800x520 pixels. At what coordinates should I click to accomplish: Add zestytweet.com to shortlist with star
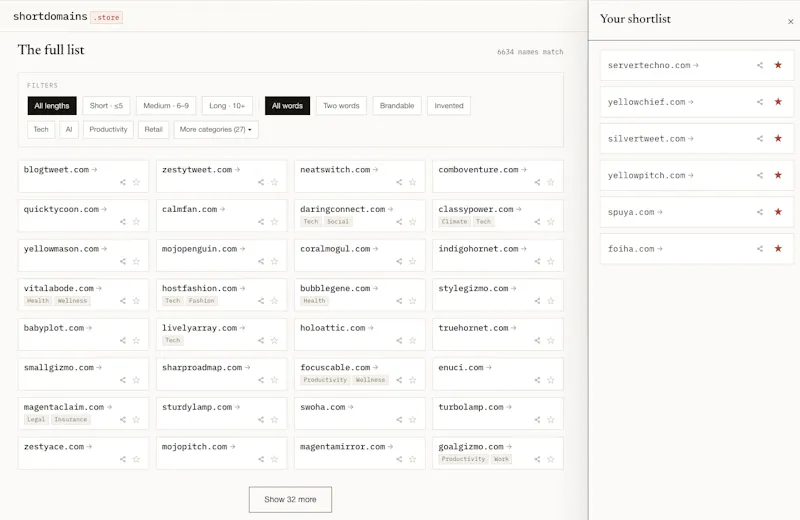tap(274, 182)
